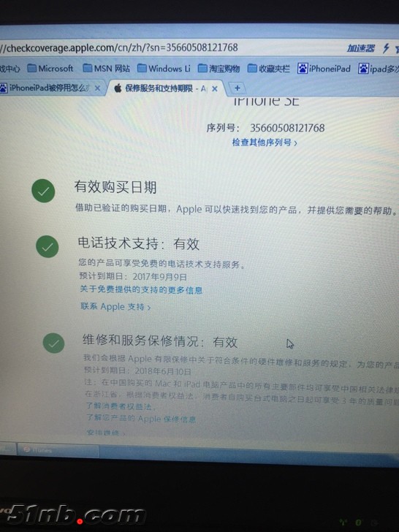Click the 加速器 accelerator button
399x532 pixels.
click(360, 48)
